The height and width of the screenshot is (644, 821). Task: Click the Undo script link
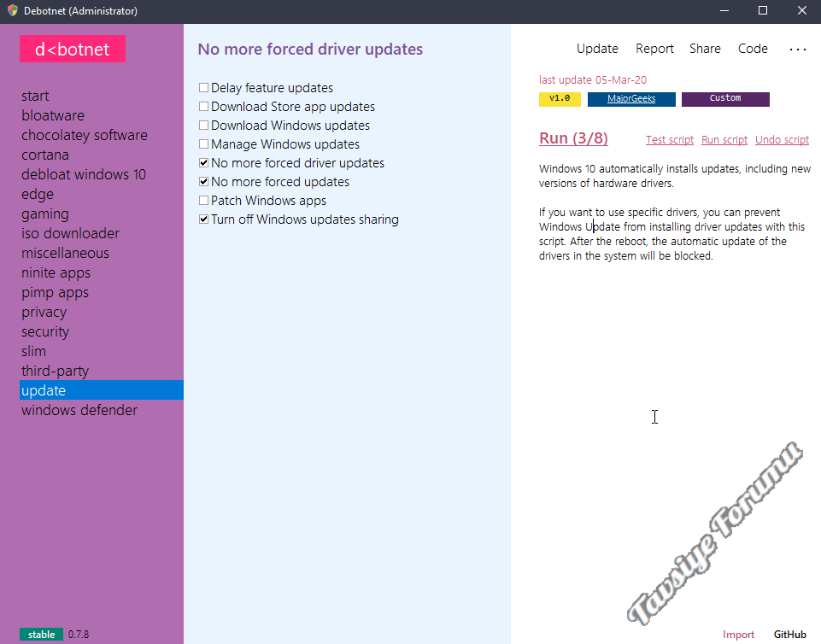click(x=782, y=140)
